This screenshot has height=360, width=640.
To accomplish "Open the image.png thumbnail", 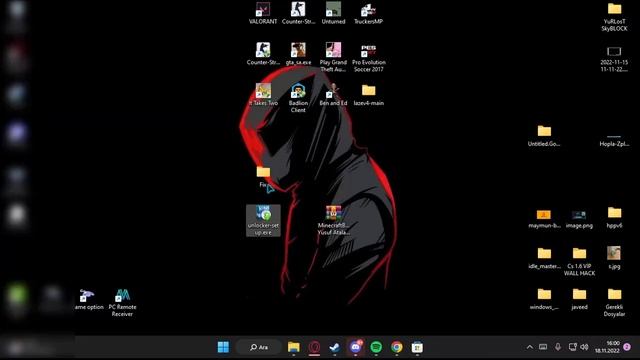I will [x=579, y=218].
